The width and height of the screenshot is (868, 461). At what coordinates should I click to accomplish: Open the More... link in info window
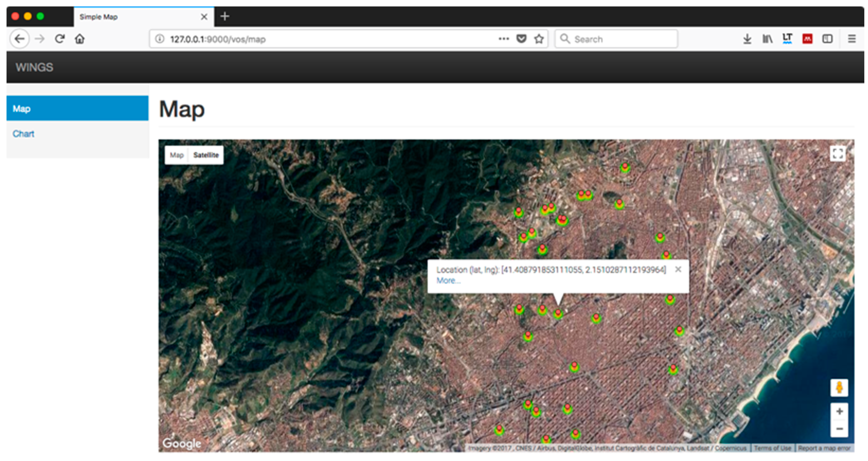(x=448, y=281)
